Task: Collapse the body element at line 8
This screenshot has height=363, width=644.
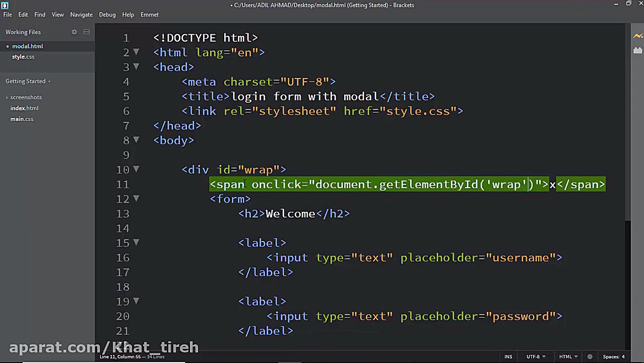Action: pos(136,141)
